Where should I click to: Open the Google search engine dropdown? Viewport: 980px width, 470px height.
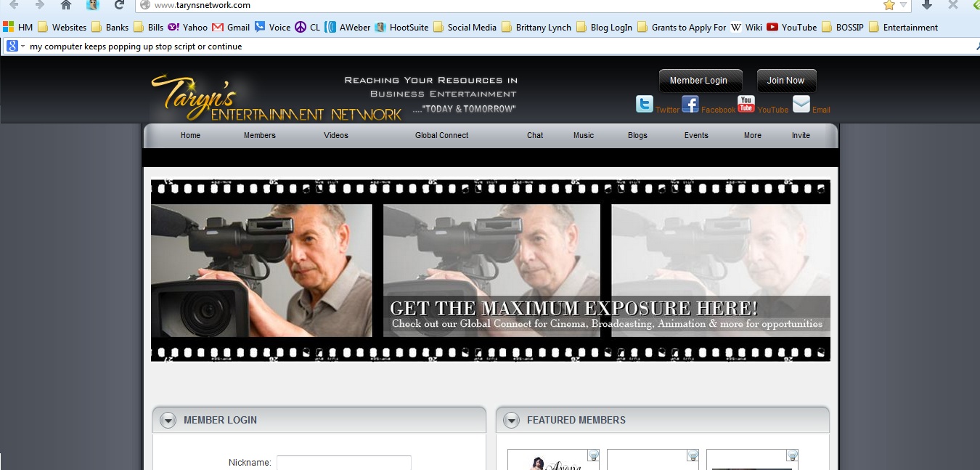click(x=15, y=46)
